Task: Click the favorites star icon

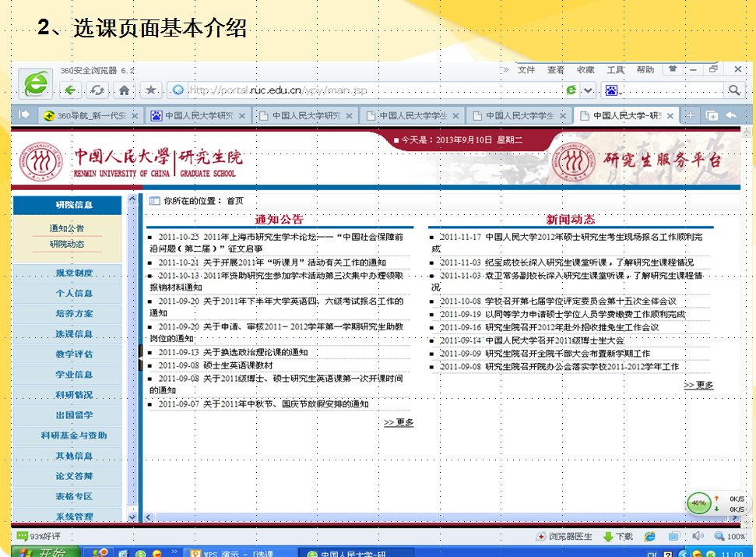Action: [x=151, y=90]
